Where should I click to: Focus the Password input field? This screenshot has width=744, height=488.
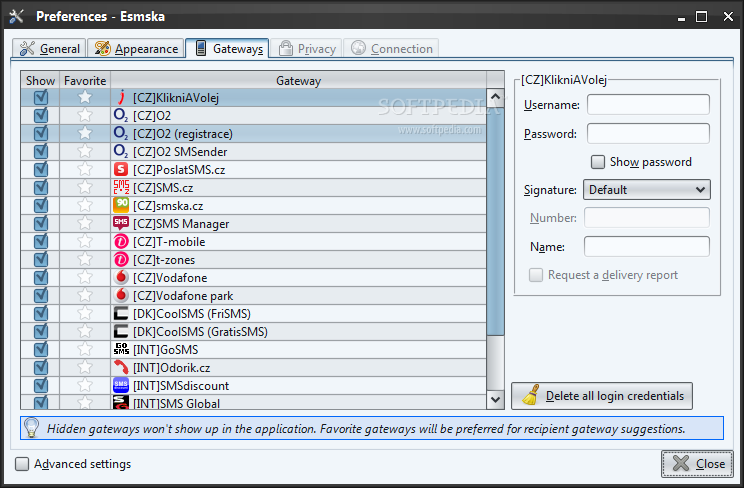tap(648, 133)
